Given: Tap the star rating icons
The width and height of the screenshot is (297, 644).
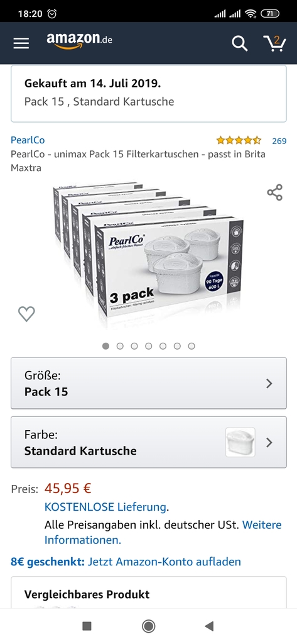Looking at the screenshot, I should tap(239, 140).
